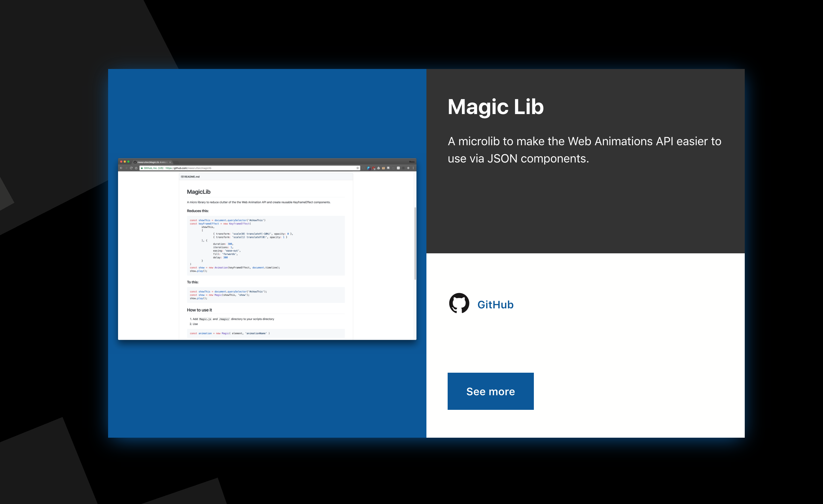The height and width of the screenshot is (504, 823).
Task: Click the home icon in pictured browser
Action: [136, 168]
